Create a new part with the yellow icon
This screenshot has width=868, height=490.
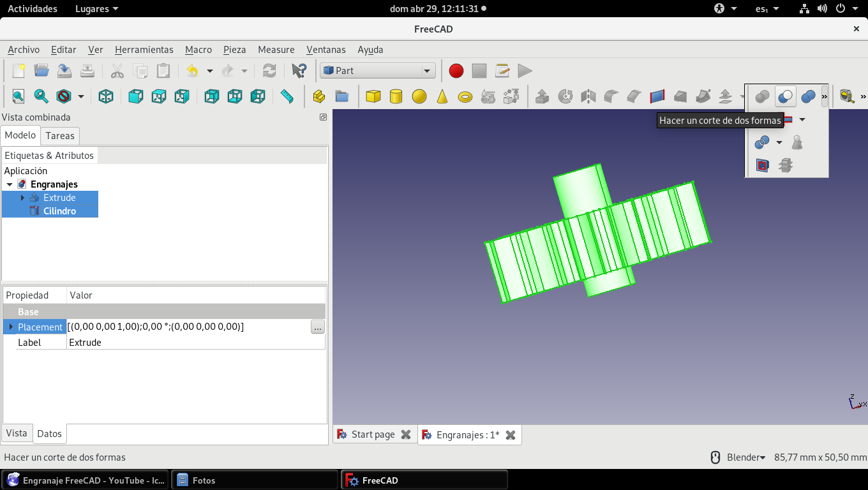tap(319, 96)
